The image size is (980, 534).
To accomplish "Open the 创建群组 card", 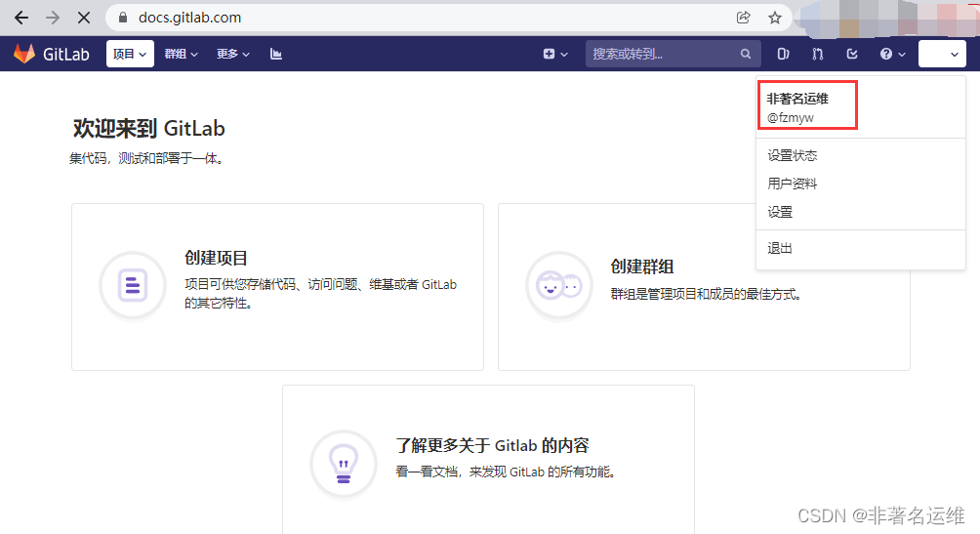I will tap(704, 286).
